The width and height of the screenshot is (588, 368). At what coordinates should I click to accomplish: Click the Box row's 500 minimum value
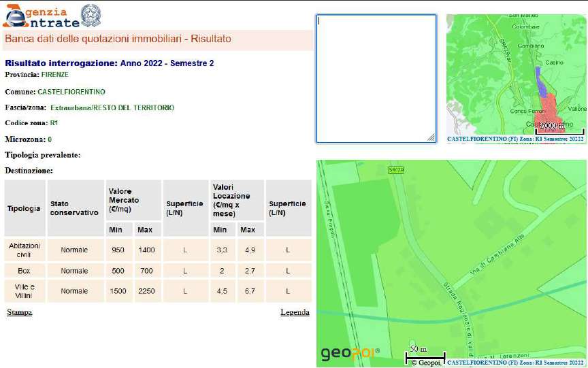point(118,271)
